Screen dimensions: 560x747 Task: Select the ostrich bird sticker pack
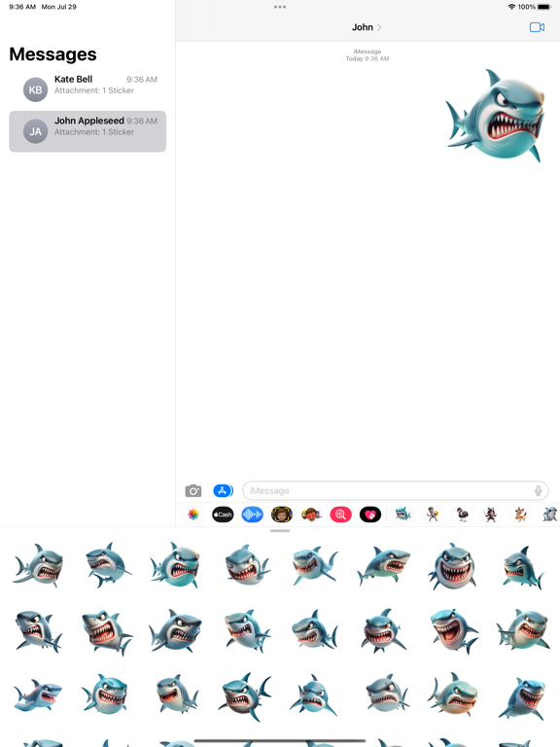tap(462, 514)
